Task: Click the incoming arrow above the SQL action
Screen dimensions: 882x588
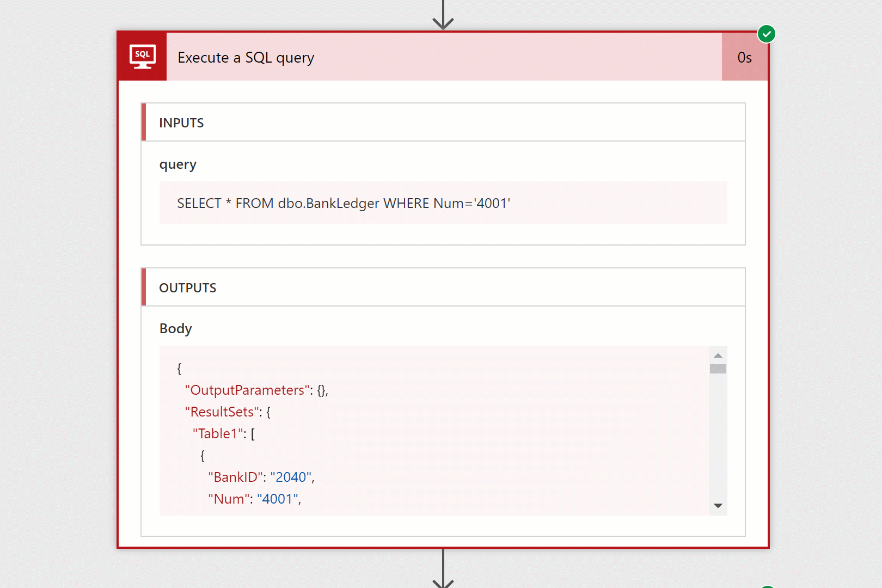Action: click(x=443, y=16)
